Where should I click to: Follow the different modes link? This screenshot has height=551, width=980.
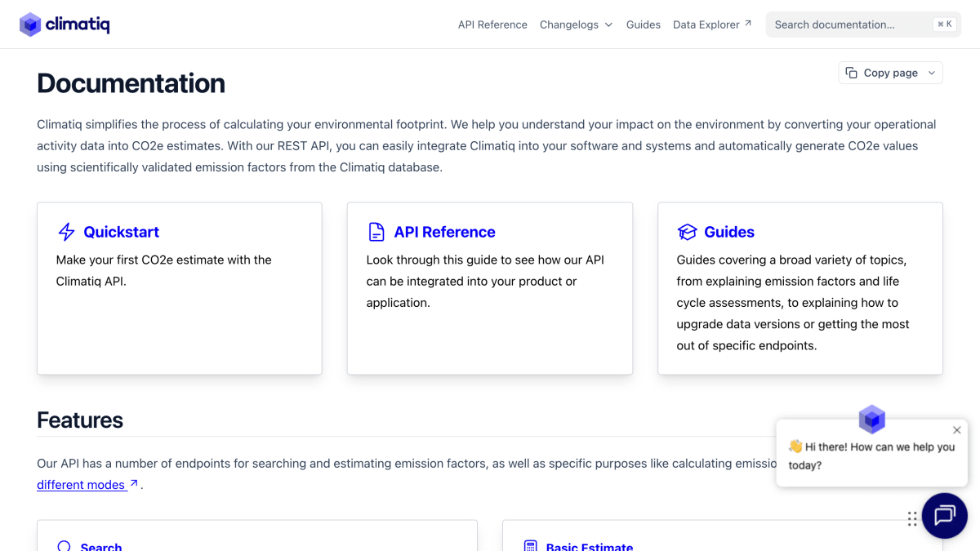81,484
